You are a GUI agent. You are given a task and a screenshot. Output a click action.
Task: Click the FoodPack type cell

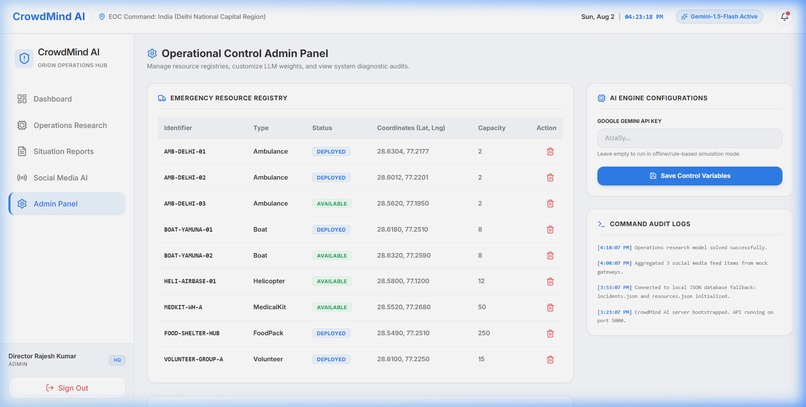click(268, 333)
